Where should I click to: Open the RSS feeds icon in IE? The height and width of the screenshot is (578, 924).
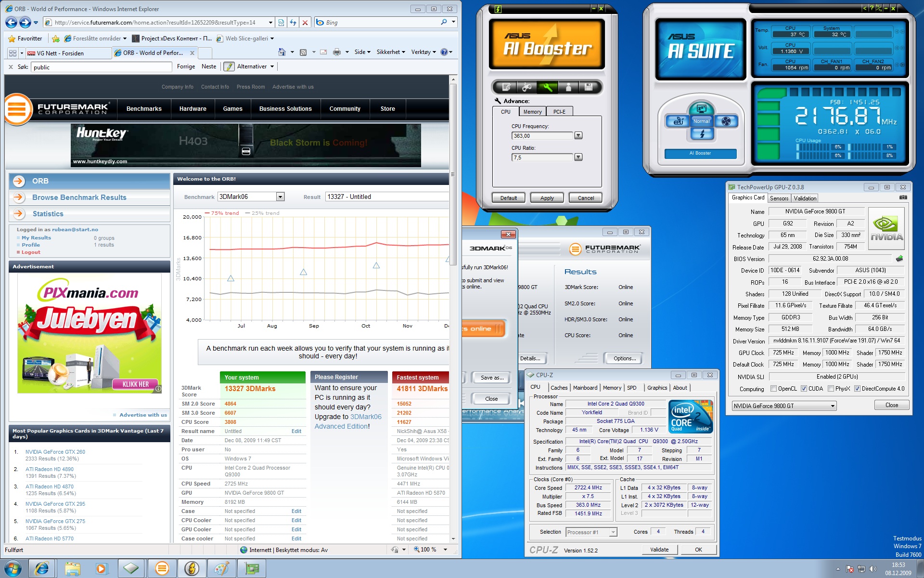click(303, 52)
